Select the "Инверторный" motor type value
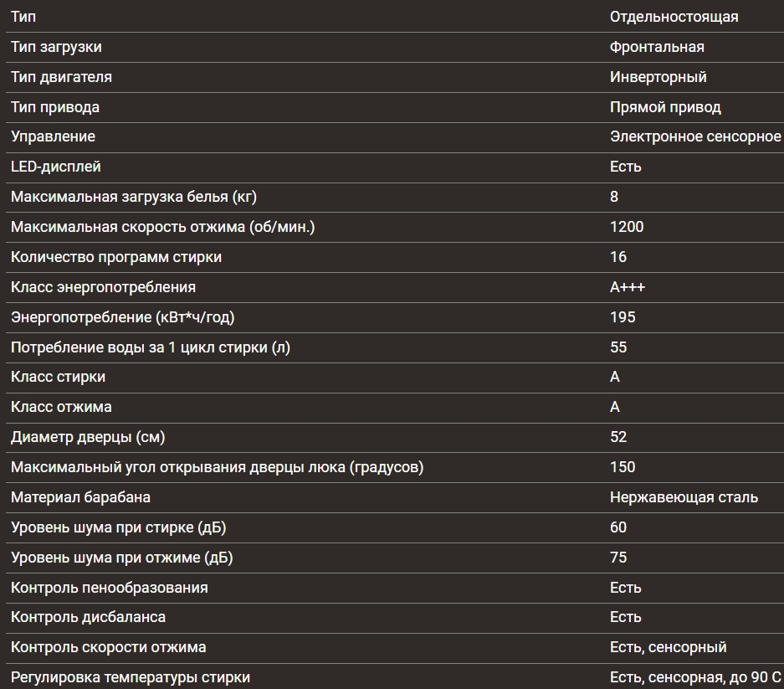The height and width of the screenshot is (689, 784). click(658, 77)
